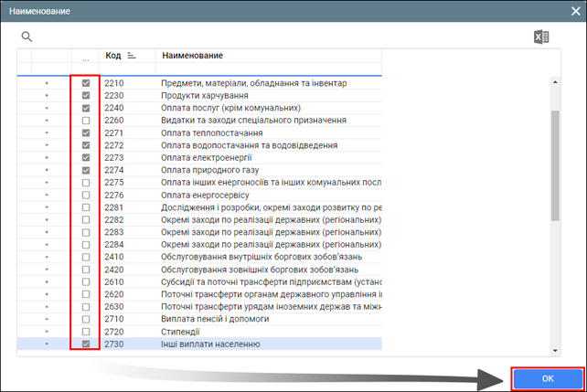Enable checkbox for code 2260
This screenshot has height=392, width=587.
point(85,121)
